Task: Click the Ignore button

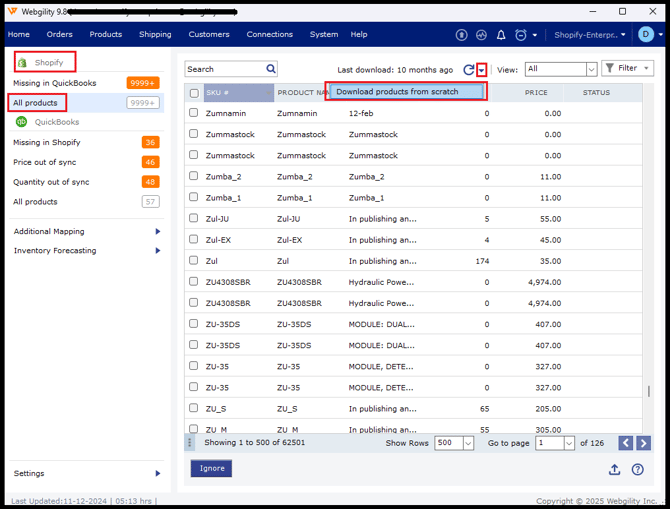Action: click(x=211, y=468)
